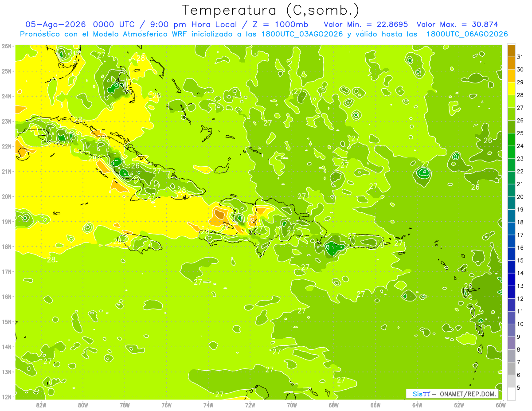
Task: Select valid-until time "1800UTC_06AGO2026"
Action: [x=467, y=34]
